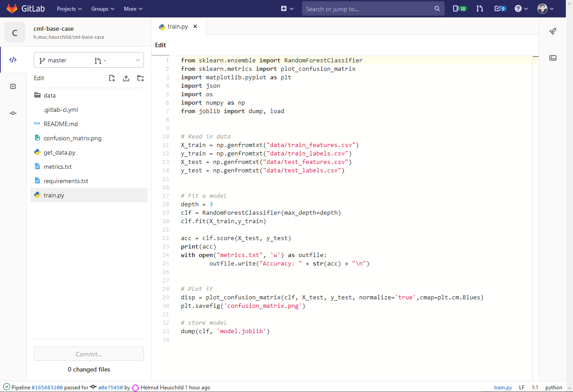The height and width of the screenshot is (392, 573).
Task: Open commit a0e75450 link
Action: 110,388
